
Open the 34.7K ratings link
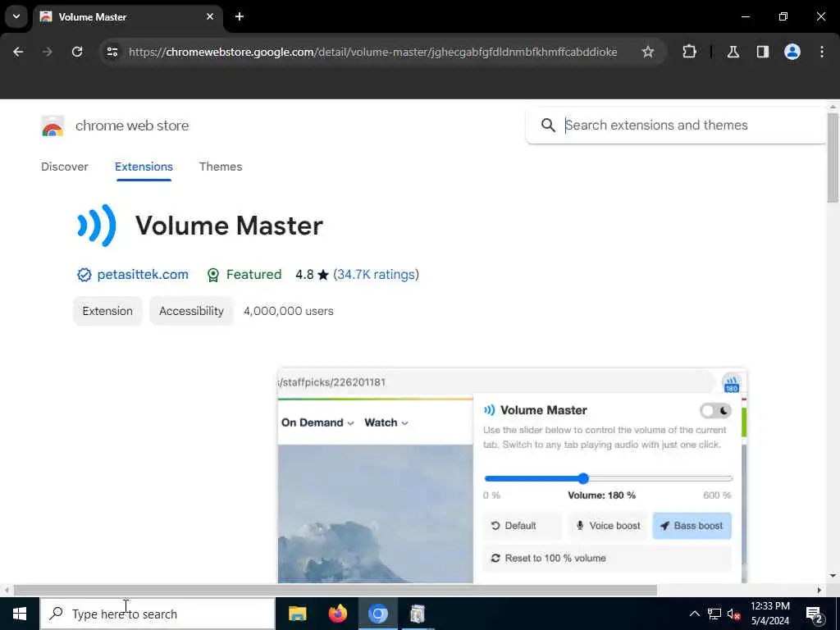click(x=376, y=274)
